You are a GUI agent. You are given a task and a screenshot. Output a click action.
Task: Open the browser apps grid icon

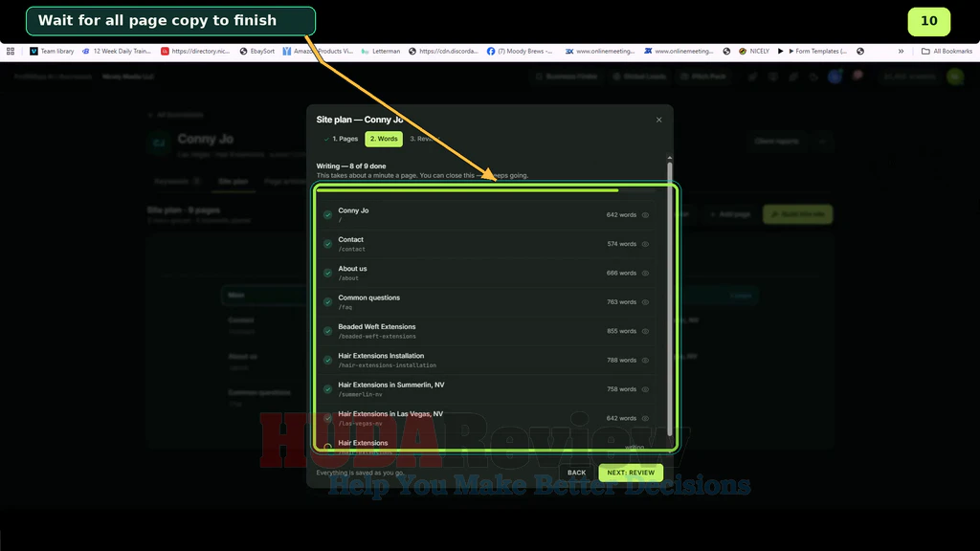click(x=11, y=52)
